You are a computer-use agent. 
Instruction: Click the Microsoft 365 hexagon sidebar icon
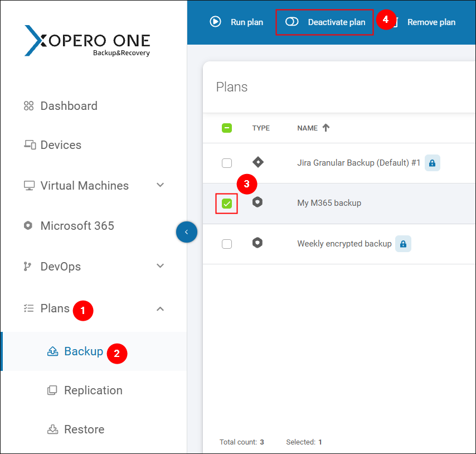(x=28, y=226)
